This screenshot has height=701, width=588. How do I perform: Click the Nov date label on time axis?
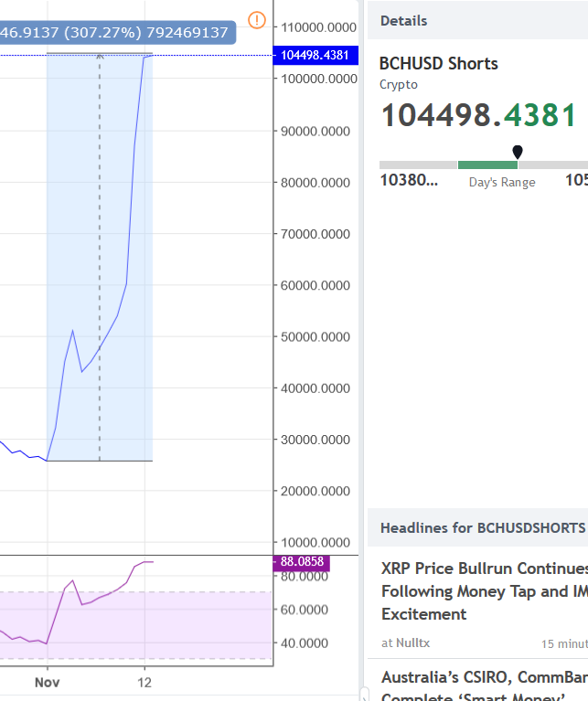coord(47,682)
